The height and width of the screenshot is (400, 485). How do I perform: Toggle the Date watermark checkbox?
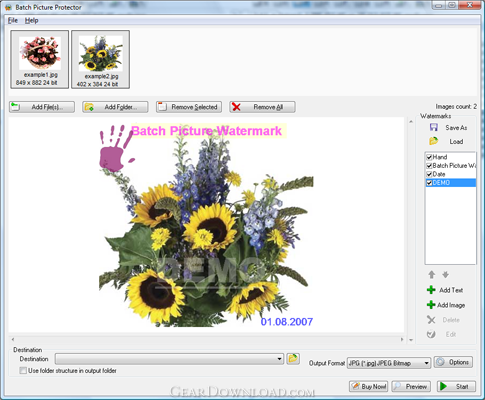(x=429, y=174)
